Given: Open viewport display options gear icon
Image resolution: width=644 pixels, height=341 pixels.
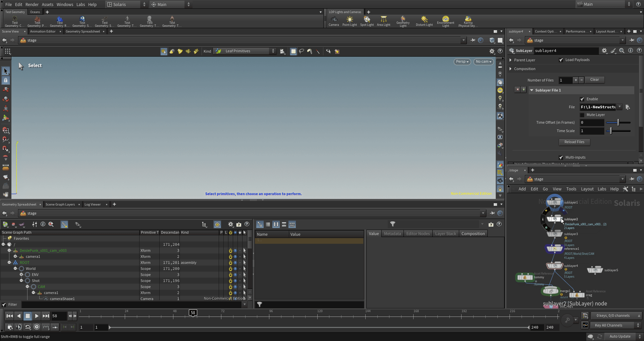Looking at the screenshot, I should [x=492, y=51].
